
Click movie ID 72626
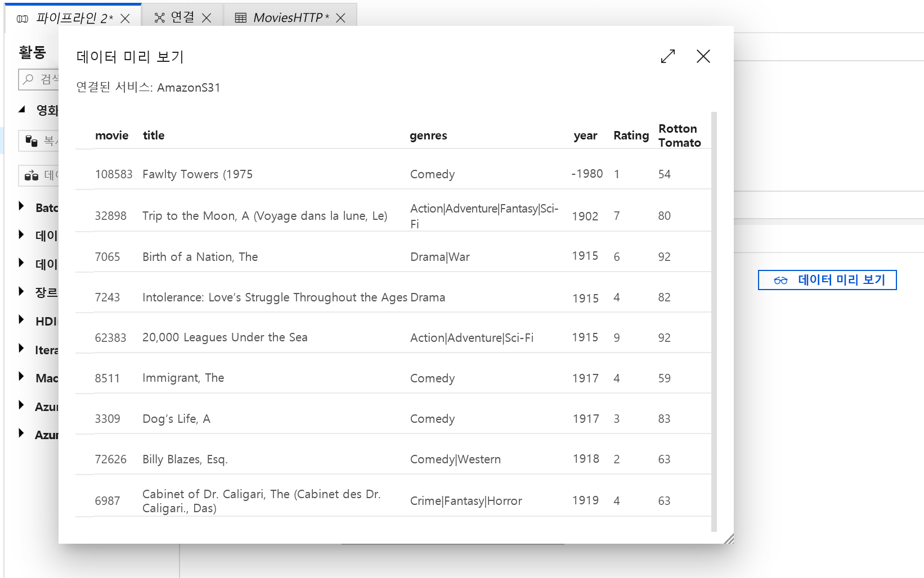coord(110,459)
